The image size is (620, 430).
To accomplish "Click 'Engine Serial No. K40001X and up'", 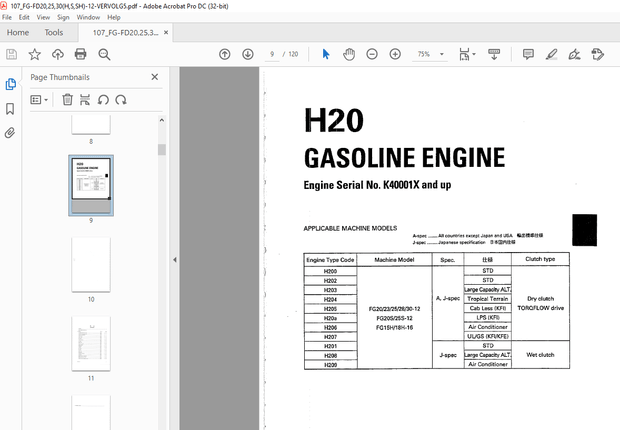I will click(377, 185).
